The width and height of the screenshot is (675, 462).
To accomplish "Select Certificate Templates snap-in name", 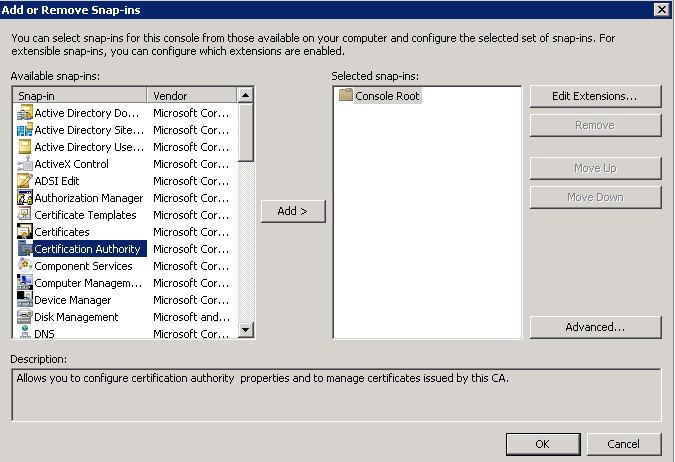I will (x=85, y=215).
